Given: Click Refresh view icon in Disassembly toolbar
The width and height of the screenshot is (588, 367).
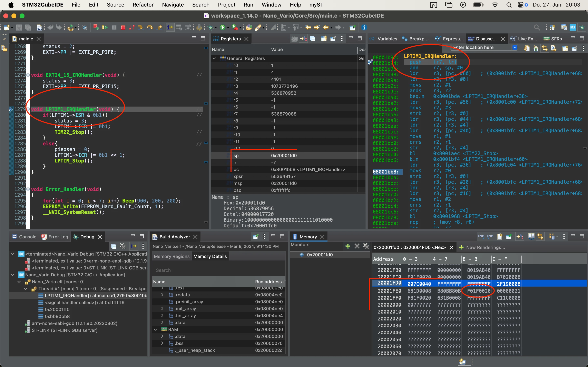Looking at the screenshot, I should [x=527, y=48].
